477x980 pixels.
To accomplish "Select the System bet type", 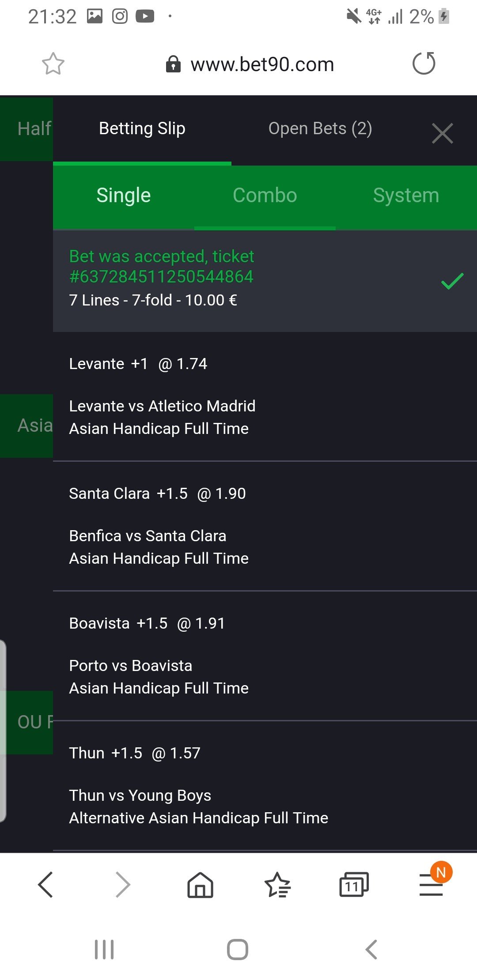I will 406,196.
